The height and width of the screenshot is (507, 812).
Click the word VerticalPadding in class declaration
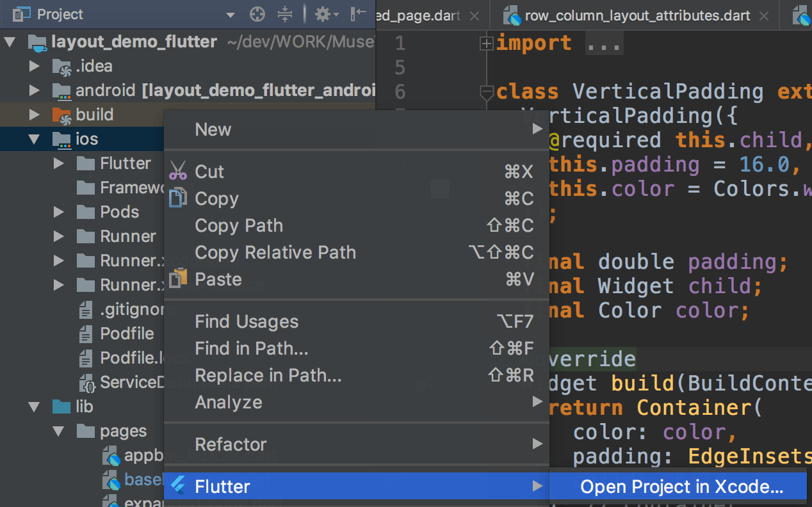(x=667, y=92)
